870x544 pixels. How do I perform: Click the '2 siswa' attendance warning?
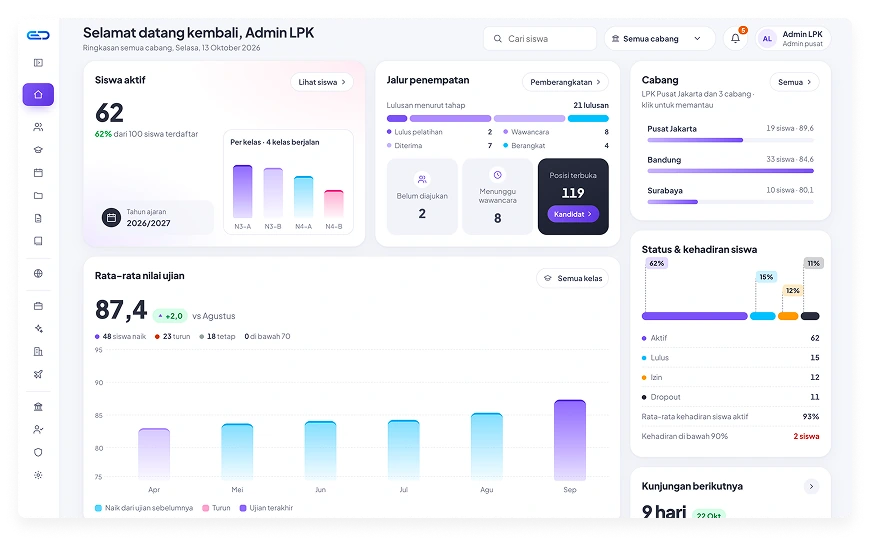[x=806, y=436]
